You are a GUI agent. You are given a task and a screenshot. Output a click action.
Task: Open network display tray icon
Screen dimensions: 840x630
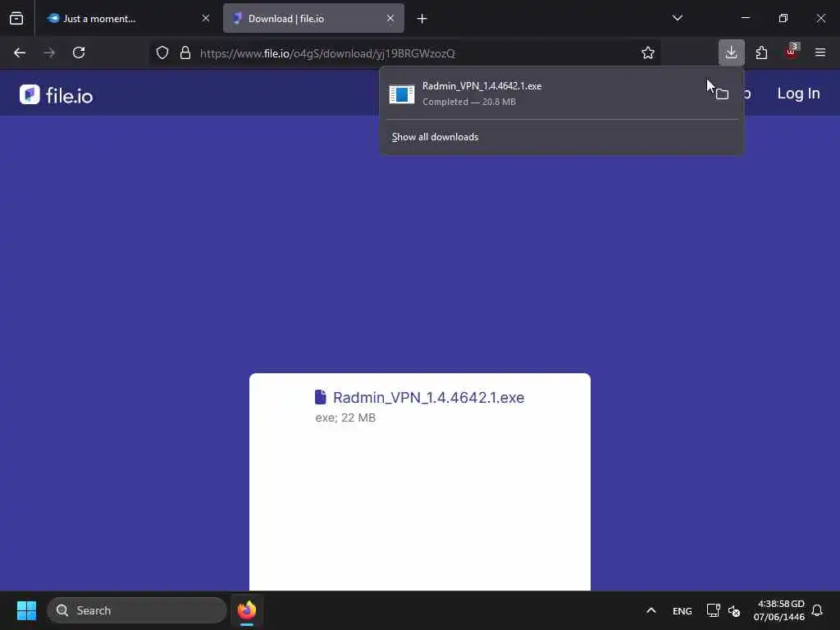tap(713, 610)
